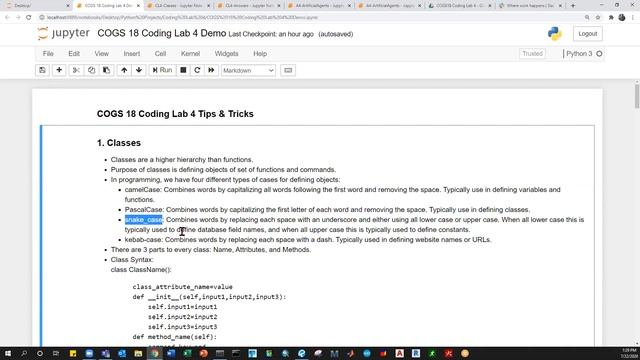Go forward with browser forward arrow
Screen dimensions: 640x360
point(18,18)
